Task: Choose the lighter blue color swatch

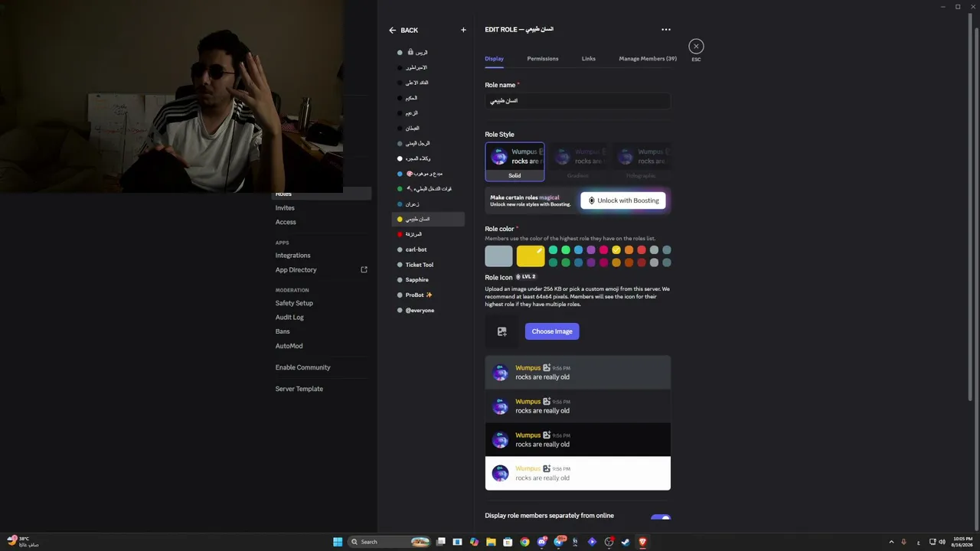Action: coord(578,250)
